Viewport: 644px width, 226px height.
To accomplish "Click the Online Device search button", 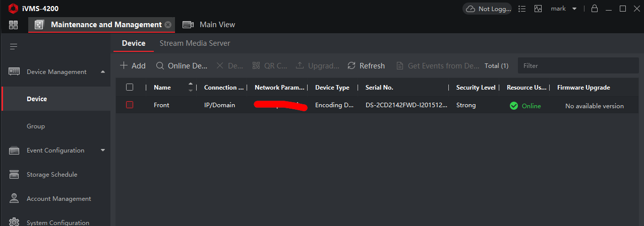I will tap(182, 66).
